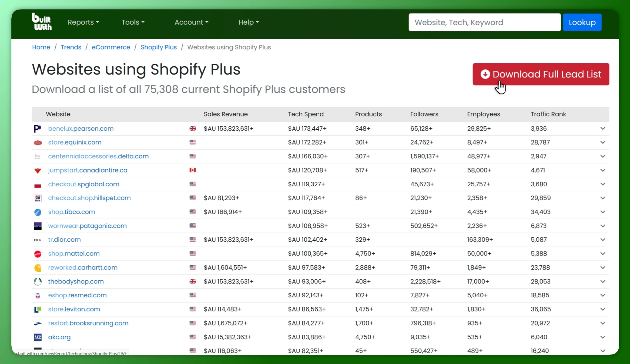Click the Delta favicon icon

click(x=38, y=156)
